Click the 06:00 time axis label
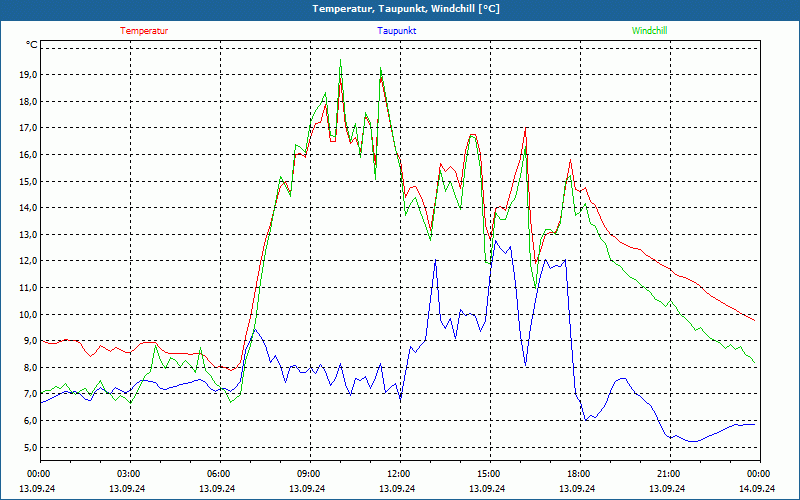 click(x=220, y=474)
